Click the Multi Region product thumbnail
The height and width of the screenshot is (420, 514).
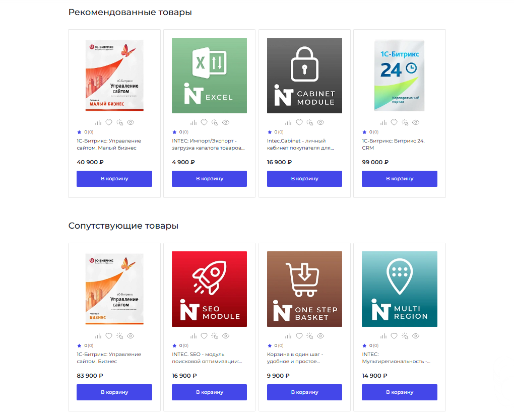(399, 289)
